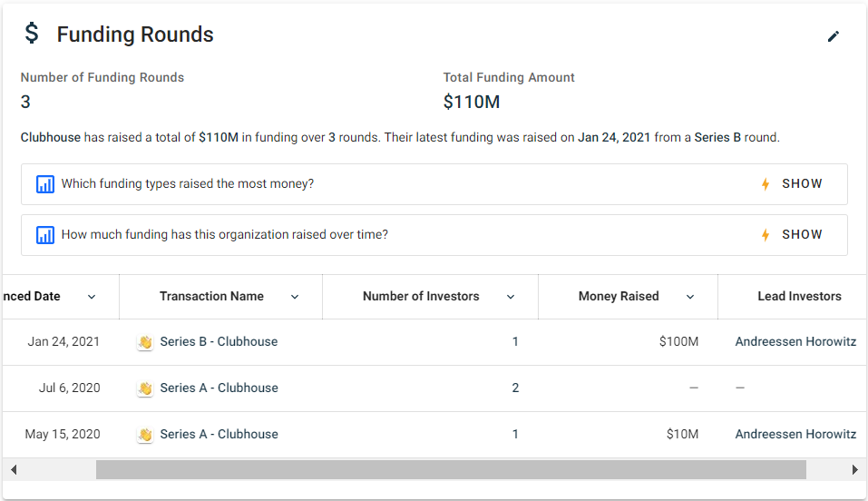This screenshot has width=868, height=501.
Task: Click chart icon beside funding over time question
Action: pyautogui.click(x=45, y=235)
